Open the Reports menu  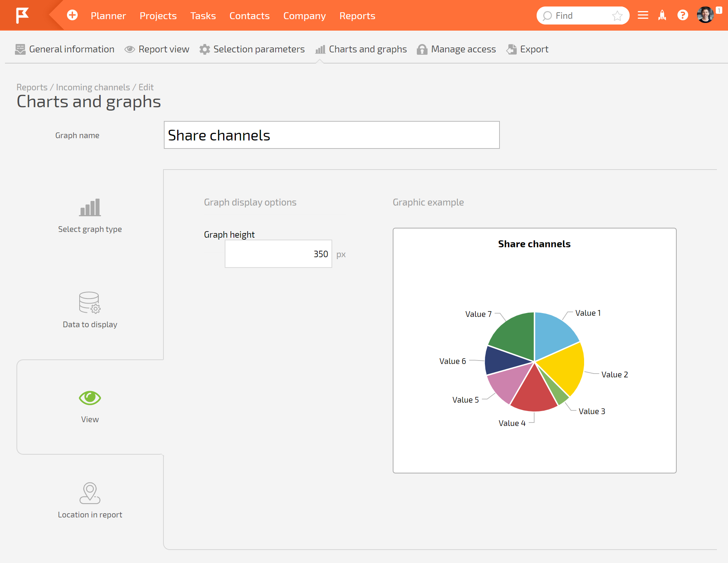pyautogui.click(x=357, y=16)
